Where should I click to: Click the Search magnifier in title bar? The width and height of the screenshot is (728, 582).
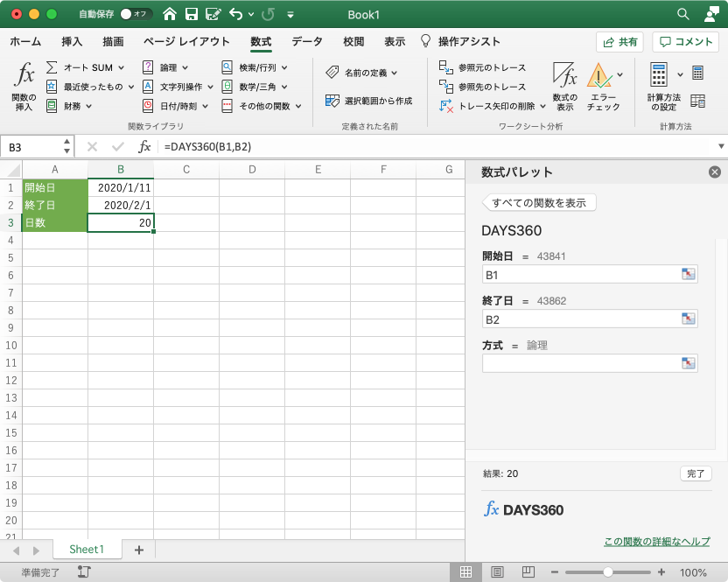click(x=683, y=14)
